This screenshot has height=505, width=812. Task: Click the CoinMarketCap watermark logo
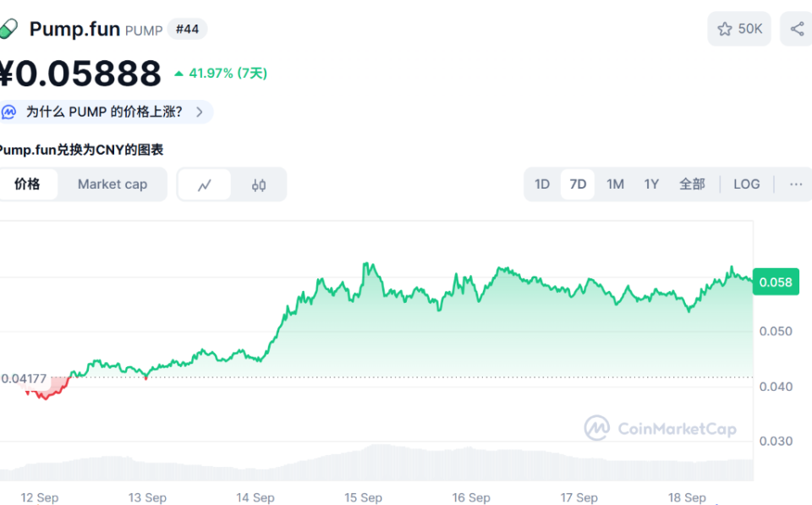click(x=597, y=428)
